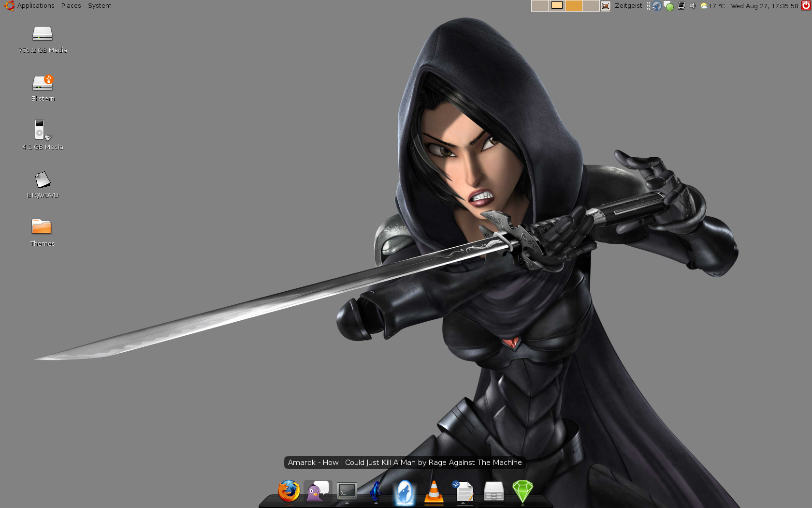Click the show desktop panel button

pos(606,6)
